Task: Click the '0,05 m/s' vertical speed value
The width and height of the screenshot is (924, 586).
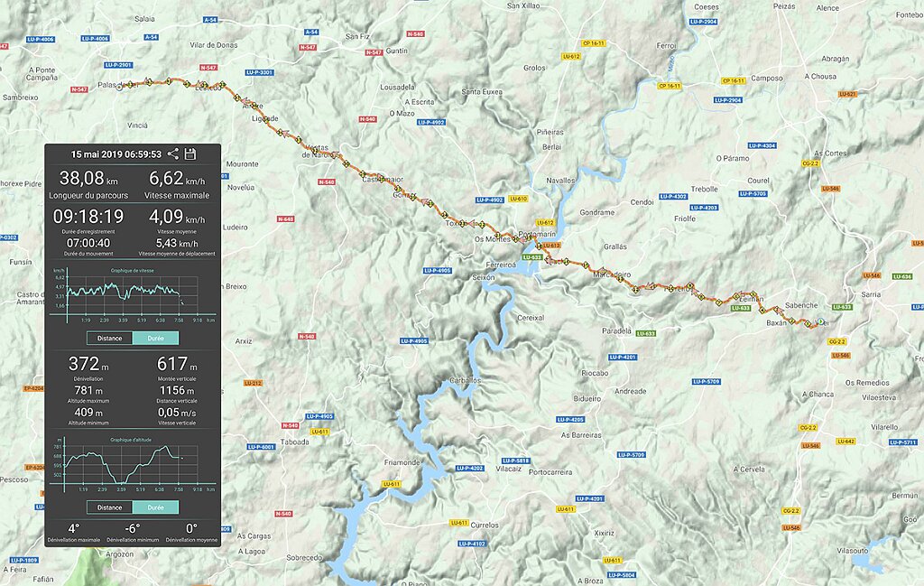Action: tap(177, 412)
